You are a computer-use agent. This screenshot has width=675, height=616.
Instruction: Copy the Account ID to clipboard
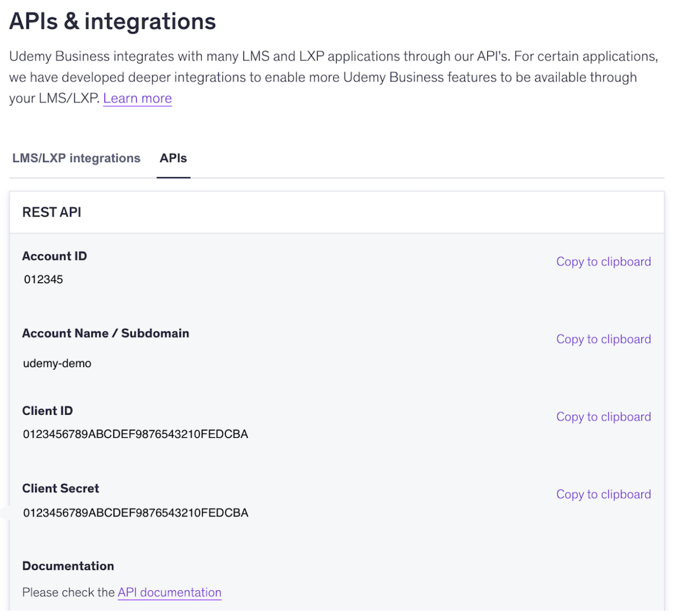603,262
